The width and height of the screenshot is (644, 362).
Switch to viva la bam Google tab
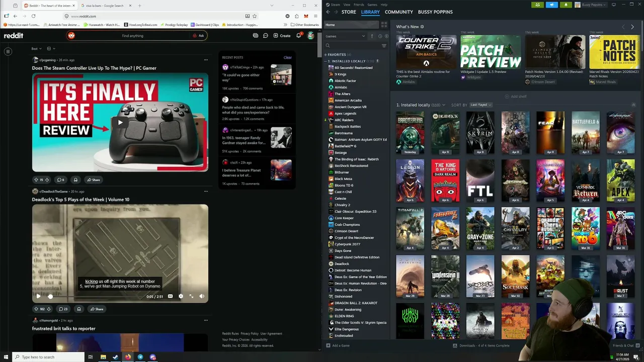[104, 6]
